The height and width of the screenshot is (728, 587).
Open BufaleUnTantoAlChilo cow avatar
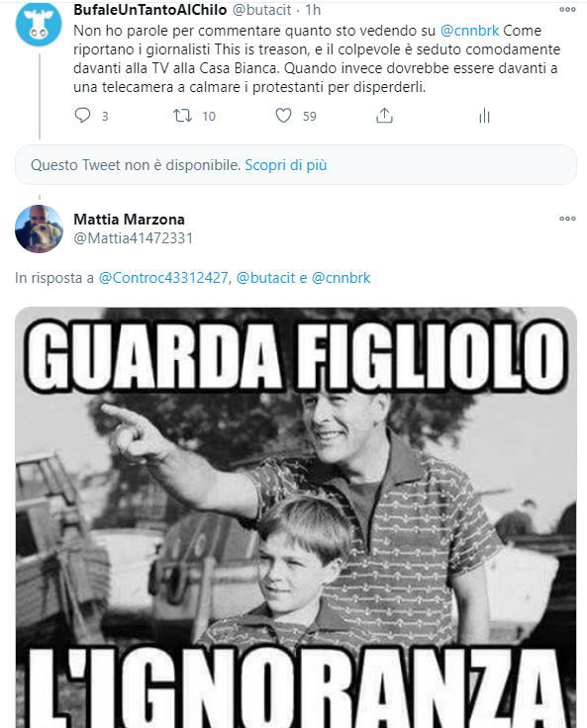39,23
